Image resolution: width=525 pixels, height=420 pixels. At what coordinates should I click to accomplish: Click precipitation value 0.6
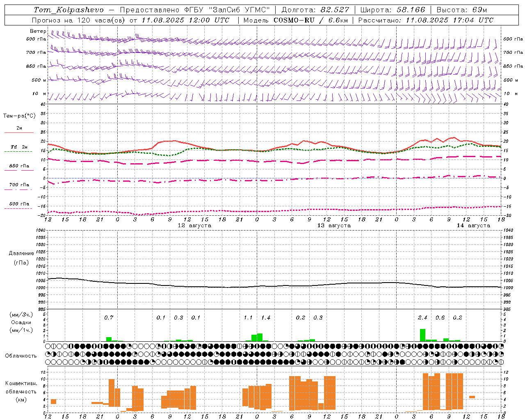[440, 317]
